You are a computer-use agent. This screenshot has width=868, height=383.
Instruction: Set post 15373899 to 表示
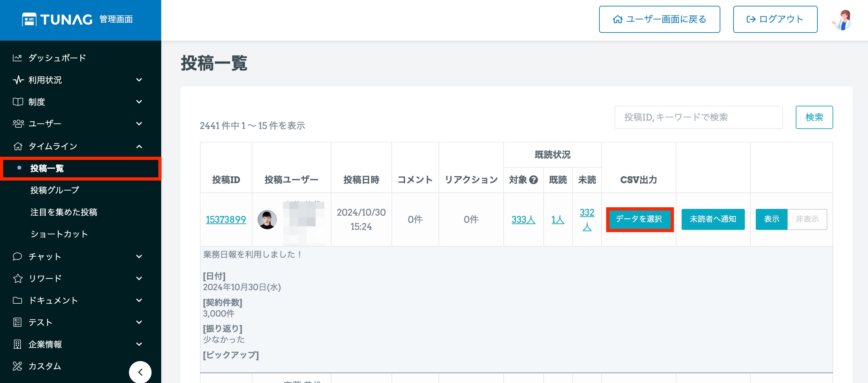(771, 219)
